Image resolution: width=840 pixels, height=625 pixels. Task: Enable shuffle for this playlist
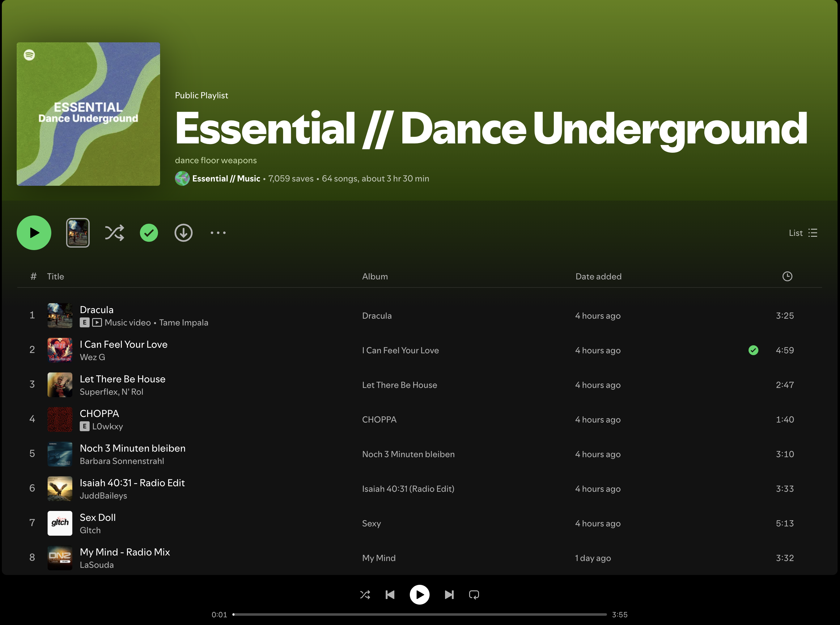[114, 233]
